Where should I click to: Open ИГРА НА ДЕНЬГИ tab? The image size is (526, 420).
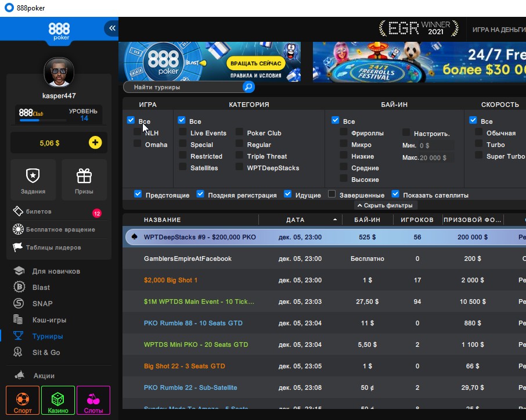[x=499, y=30]
